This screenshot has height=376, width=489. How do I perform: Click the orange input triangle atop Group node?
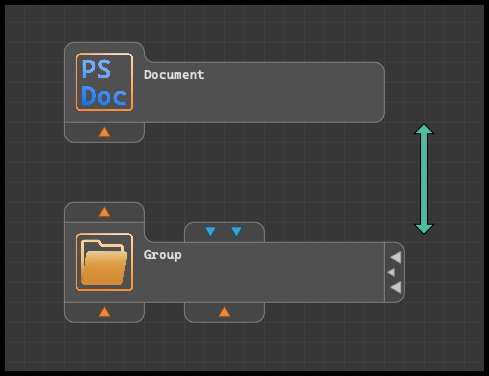(x=104, y=212)
